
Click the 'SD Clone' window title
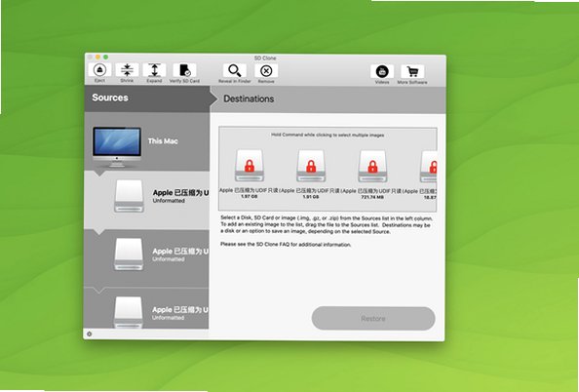click(x=265, y=58)
